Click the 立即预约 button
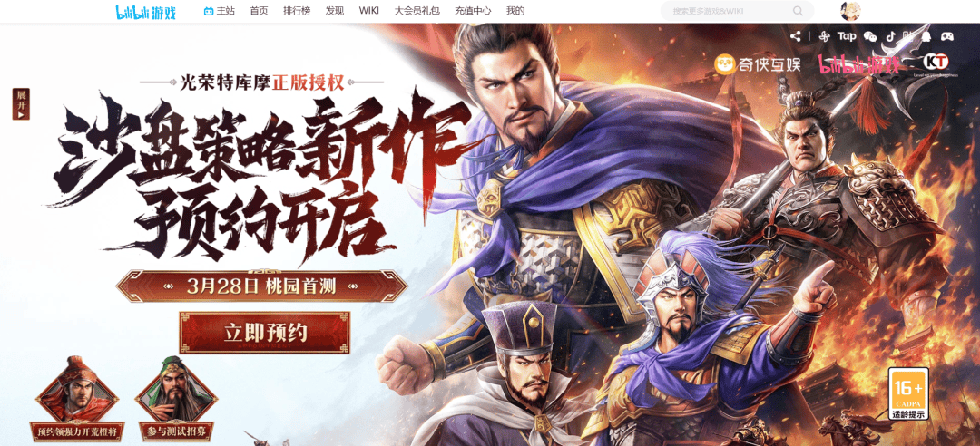This screenshot has width=980, height=446. click(x=264, y=333)
